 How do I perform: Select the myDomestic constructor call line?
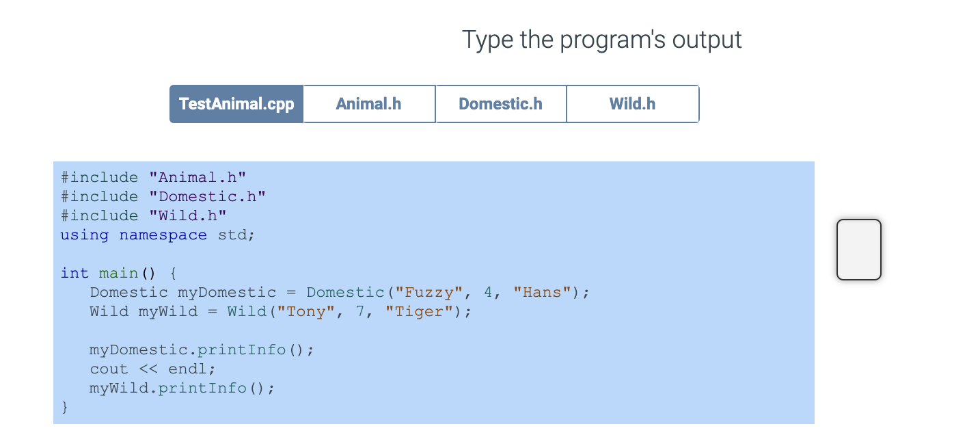coord(338,292)
